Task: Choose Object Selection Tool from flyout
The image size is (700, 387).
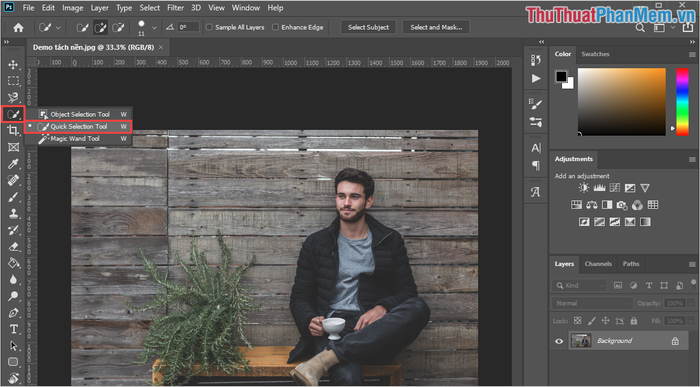Action: [x=79, y=114]
